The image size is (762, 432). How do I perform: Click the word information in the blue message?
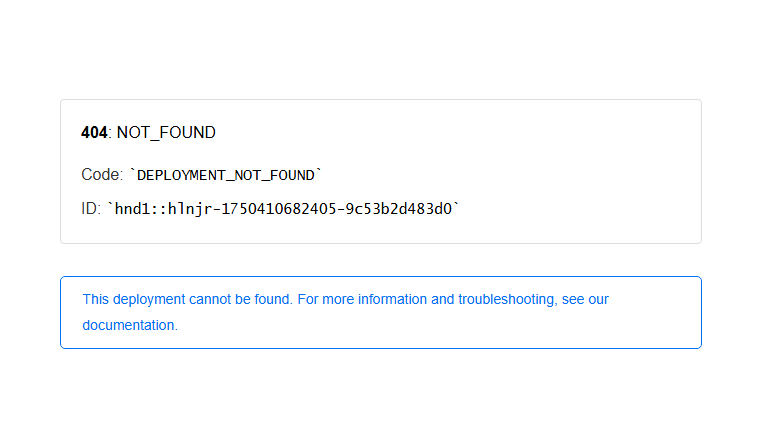[392, 299]
